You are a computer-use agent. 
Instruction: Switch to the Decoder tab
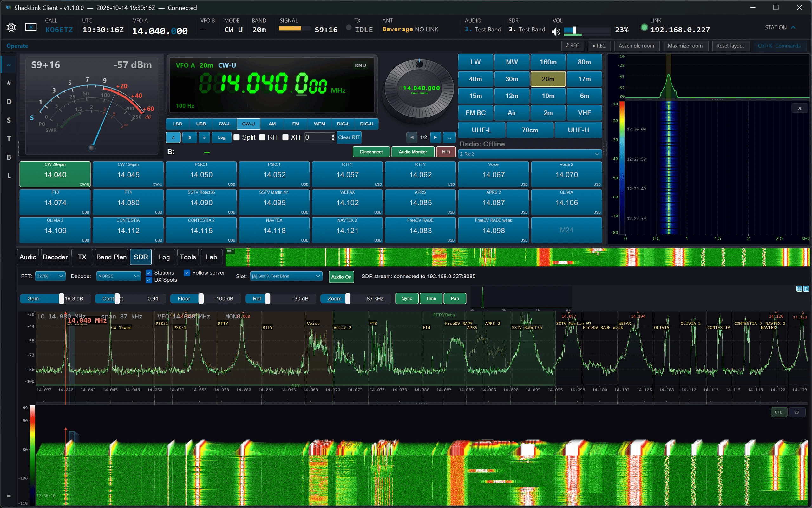click(55, 257)
